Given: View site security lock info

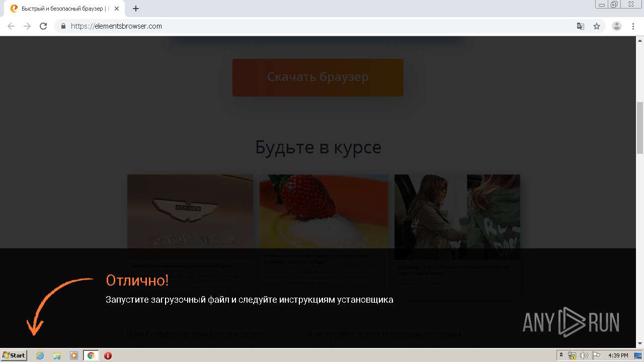Looking at the screenshot, I should coord(63,26).
